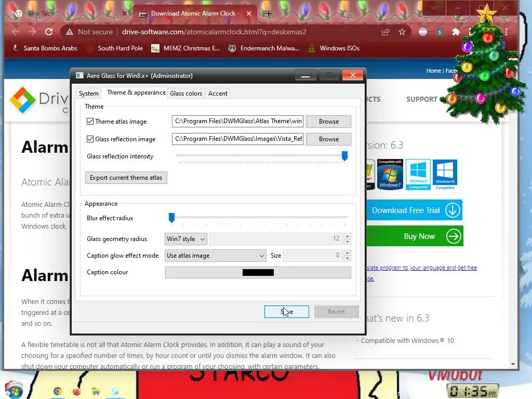Image resolution: width=532 pixels, height=399 pixels.
Task: Click Export current theme atlas
Action: tap(126, 178)
